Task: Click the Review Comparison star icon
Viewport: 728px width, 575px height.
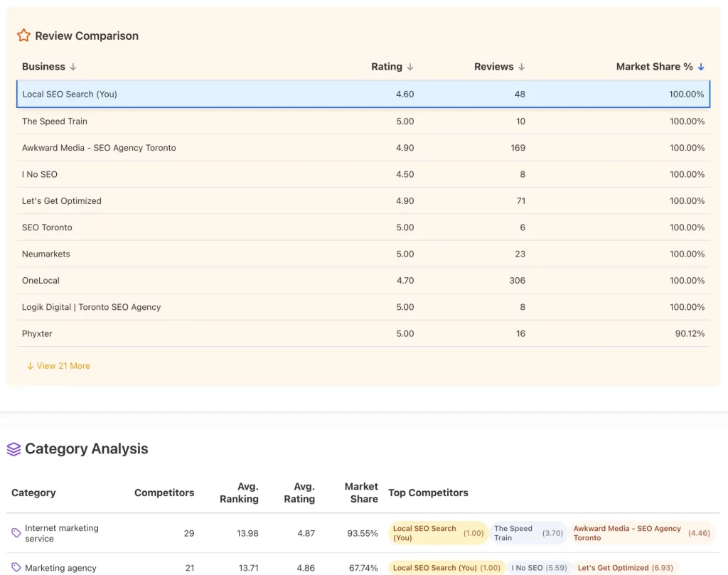Action: click(x=23, y=36)
